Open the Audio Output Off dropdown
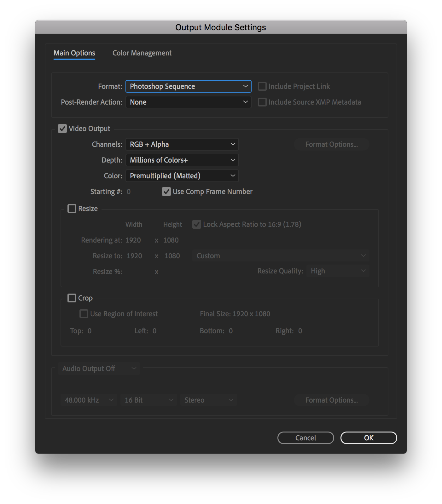This screenshot has width=442, height=504. coord(99,369)
